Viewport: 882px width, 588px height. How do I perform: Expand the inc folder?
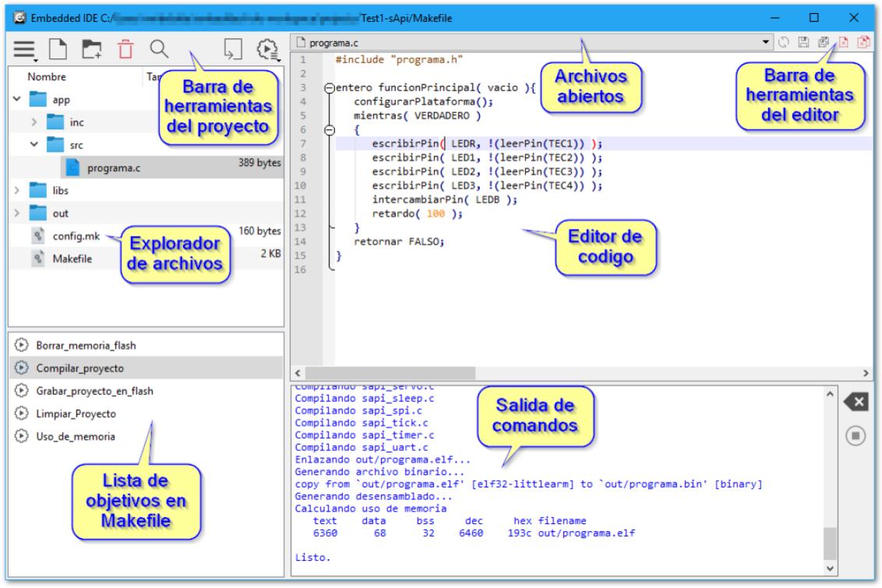tap(34, 122)
